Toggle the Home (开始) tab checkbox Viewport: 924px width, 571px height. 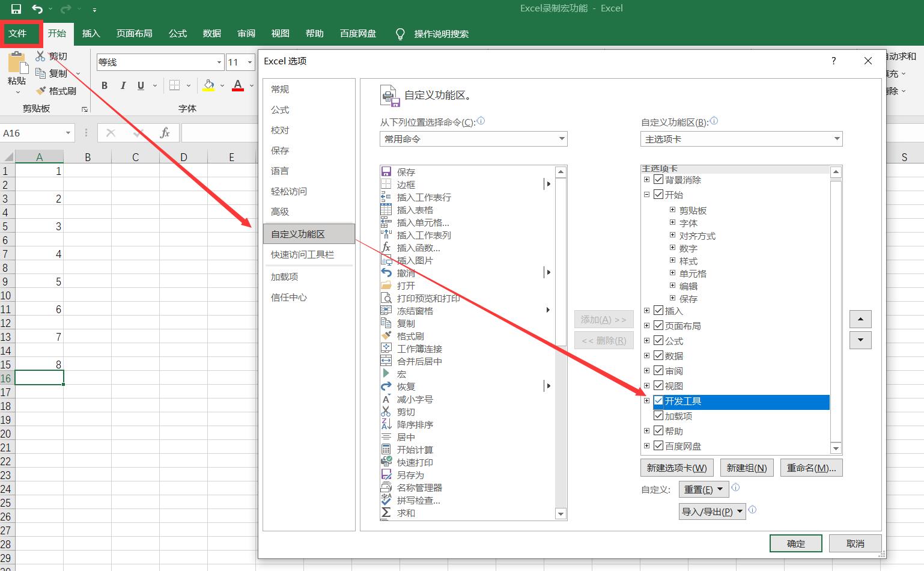[658, 195]
